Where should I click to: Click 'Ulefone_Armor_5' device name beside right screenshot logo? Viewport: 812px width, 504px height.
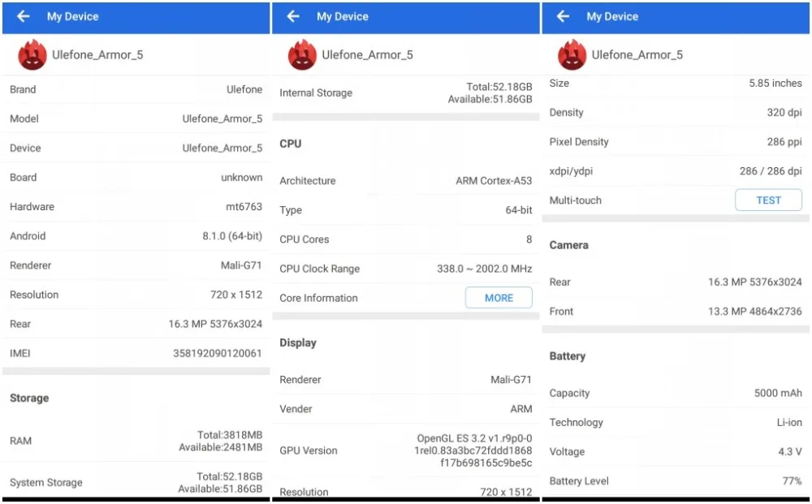click(637, 55)
